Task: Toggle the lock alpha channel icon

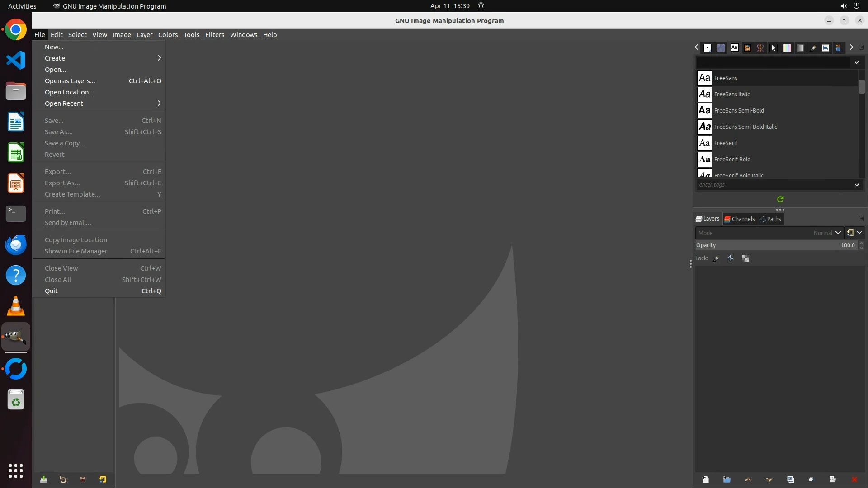Action: (x=745, y=258)
